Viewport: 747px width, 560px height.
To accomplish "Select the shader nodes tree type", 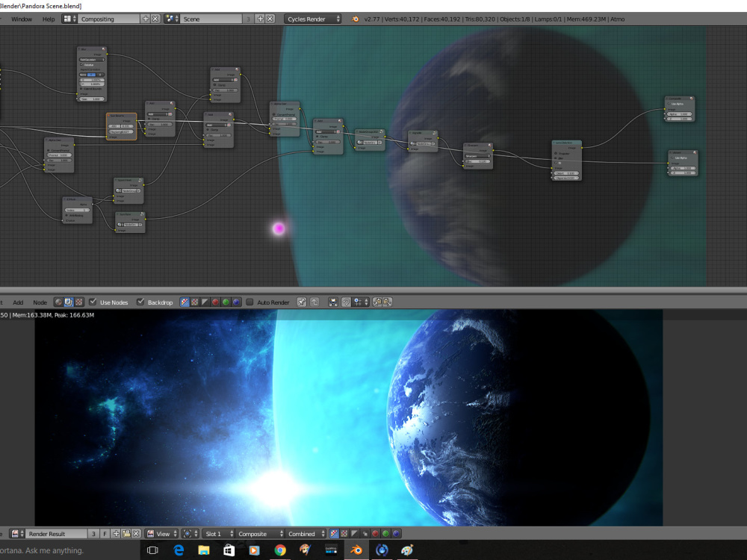I will (x=58, y=302).
